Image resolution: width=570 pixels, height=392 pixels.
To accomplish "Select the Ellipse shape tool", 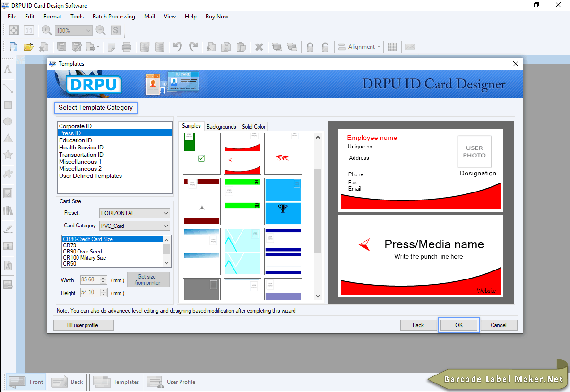I will pyautogui.click(x=8, y=122).
